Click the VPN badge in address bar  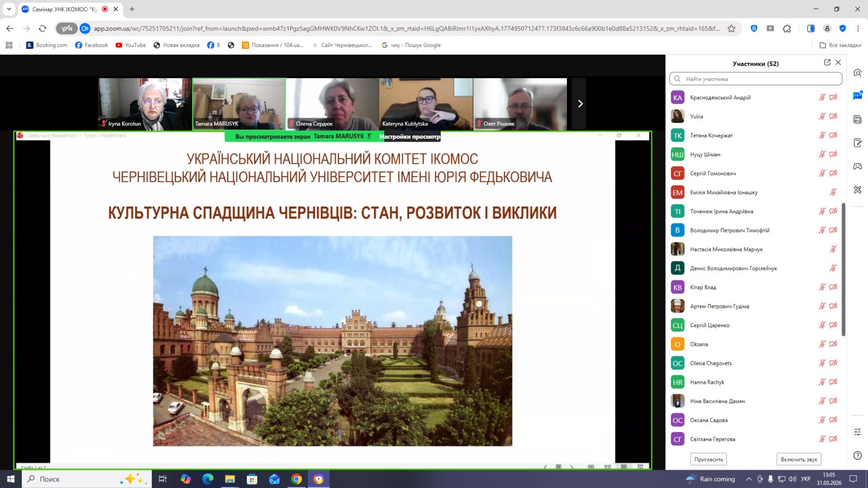67,28
